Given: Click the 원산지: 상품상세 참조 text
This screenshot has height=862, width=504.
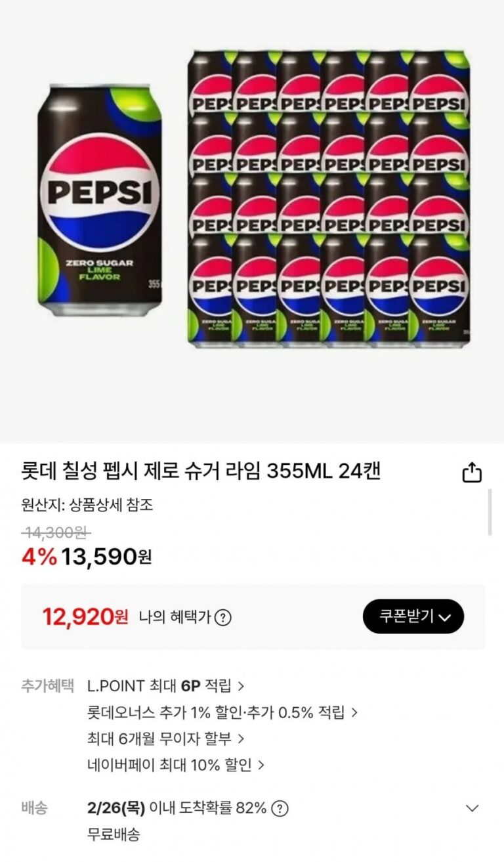Looking at the screenshot, I should [x=87, y=506].
